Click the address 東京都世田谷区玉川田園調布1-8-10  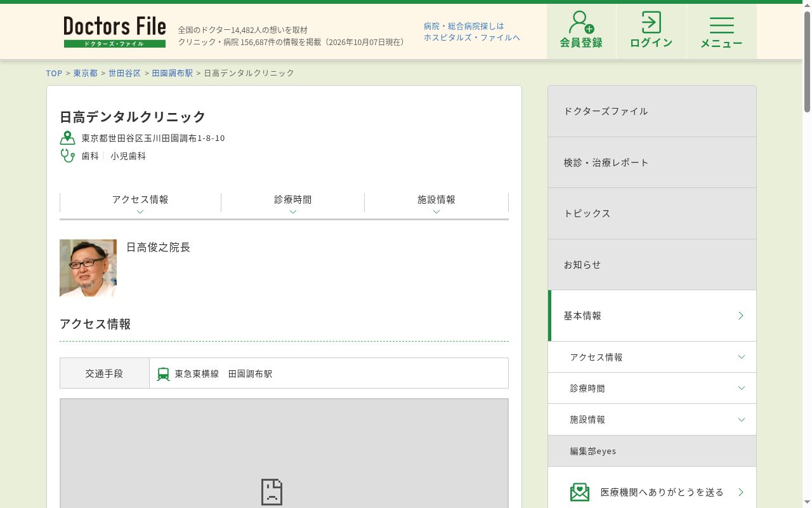pos(153,138)
